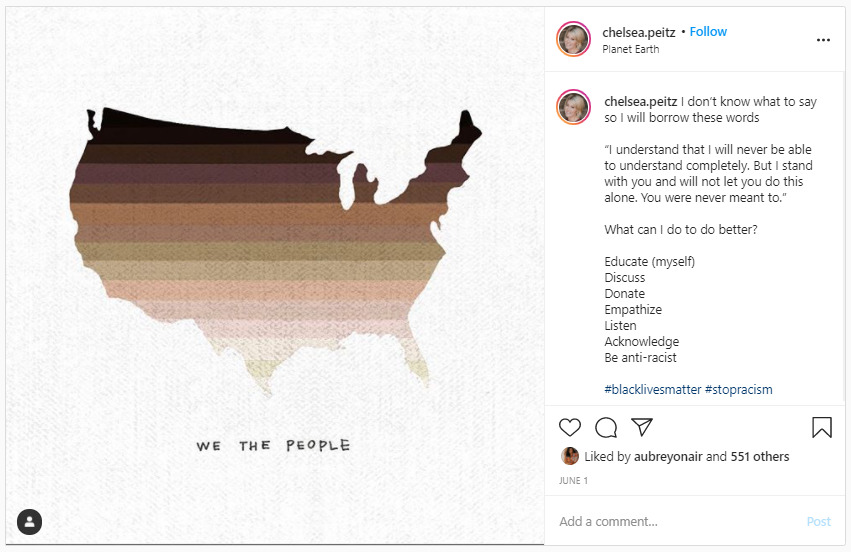Follow chelsea.peitz
The height and width of the screenshot is (552, 851).
coord(708,32)
